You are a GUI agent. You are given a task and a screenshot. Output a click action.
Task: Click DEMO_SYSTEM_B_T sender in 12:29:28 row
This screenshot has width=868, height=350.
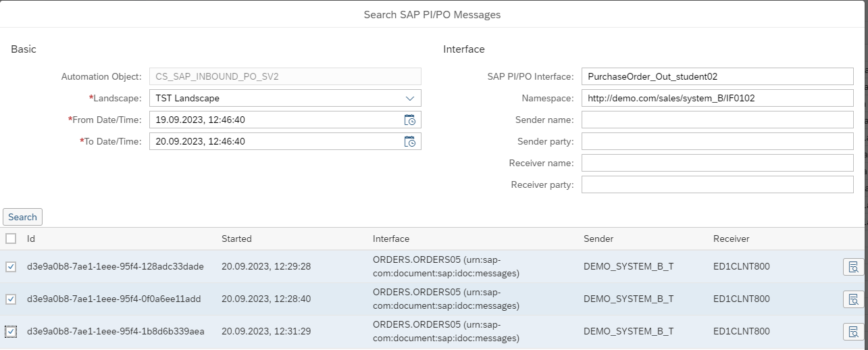click(x=628, y=267)
